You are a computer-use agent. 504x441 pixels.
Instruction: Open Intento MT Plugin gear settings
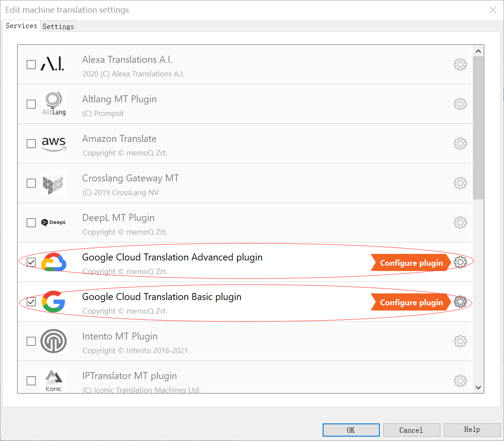pos(460,341)
